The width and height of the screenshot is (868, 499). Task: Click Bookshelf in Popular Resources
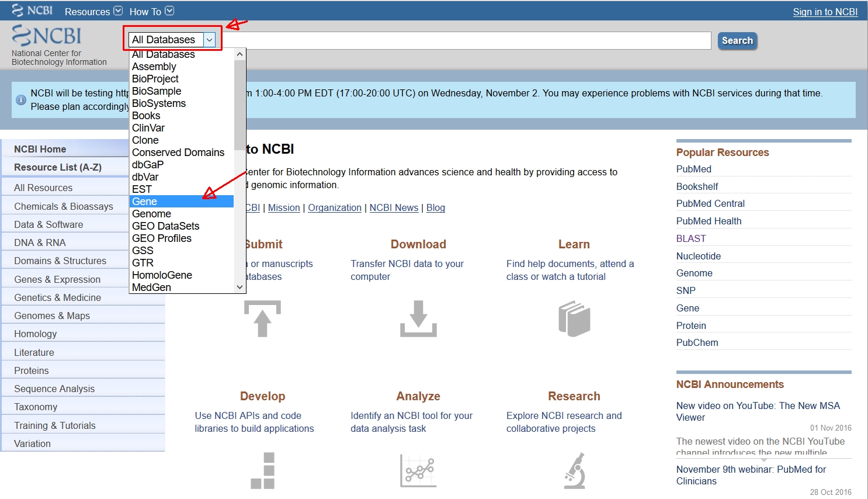(x=697, y=186)
